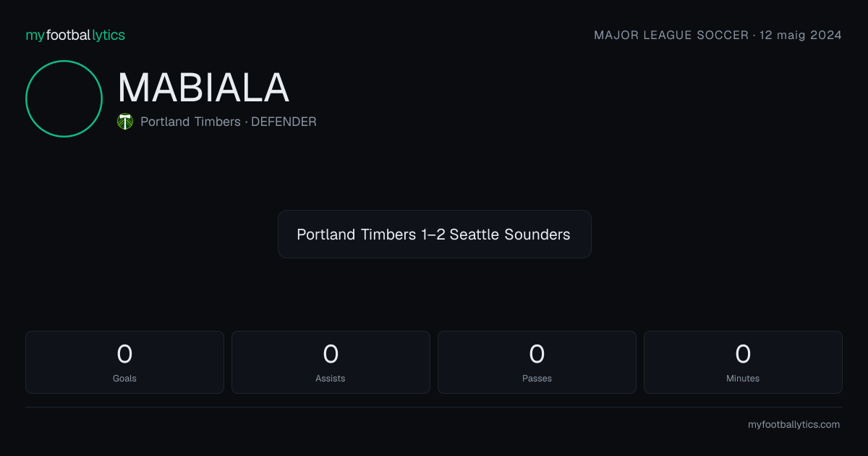Click the zero value above Assists
The width and height of the screenshot is (868, 456).
(x=331, y=354)
